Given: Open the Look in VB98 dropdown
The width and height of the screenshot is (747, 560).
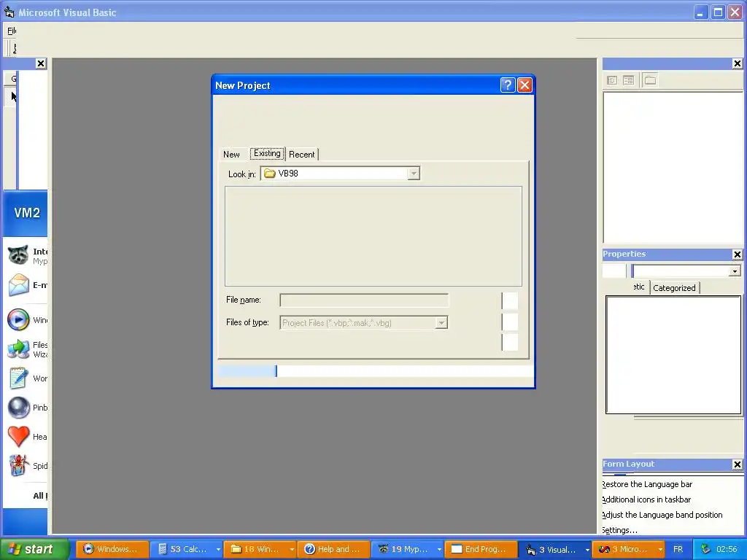Looking at the screenshot, I should [414, 174].
